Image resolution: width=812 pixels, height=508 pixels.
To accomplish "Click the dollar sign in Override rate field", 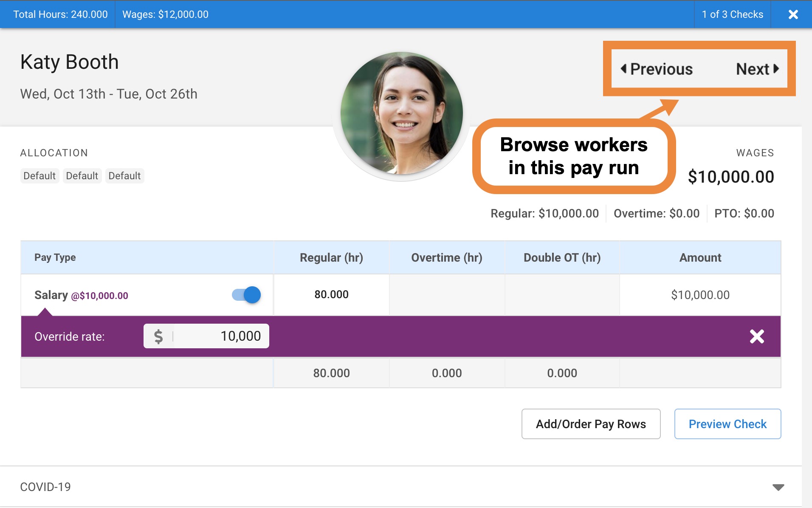I will 158,336.
